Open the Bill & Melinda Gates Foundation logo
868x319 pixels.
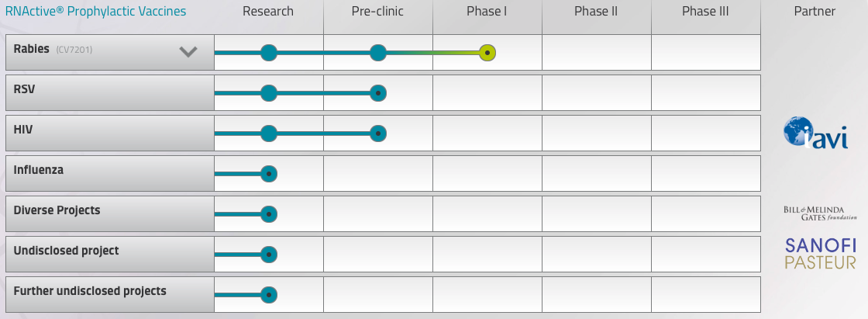point(820,213)
